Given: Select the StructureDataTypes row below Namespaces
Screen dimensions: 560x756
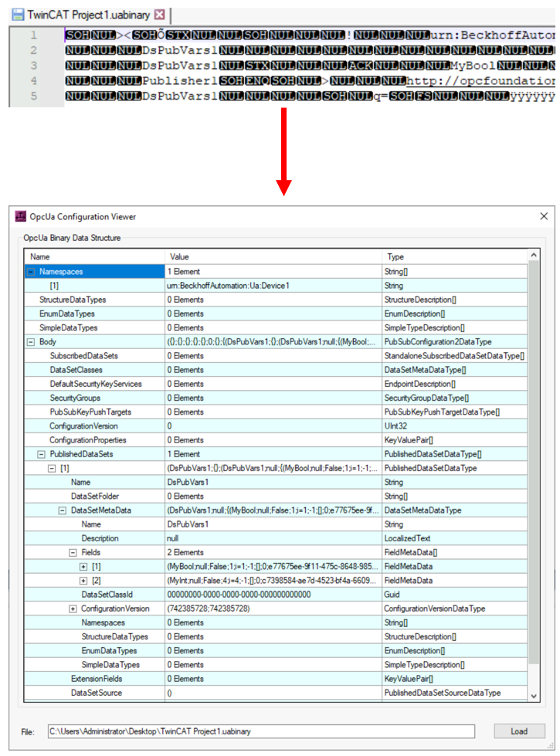Looking at the screenshot, I should point(276,300).
